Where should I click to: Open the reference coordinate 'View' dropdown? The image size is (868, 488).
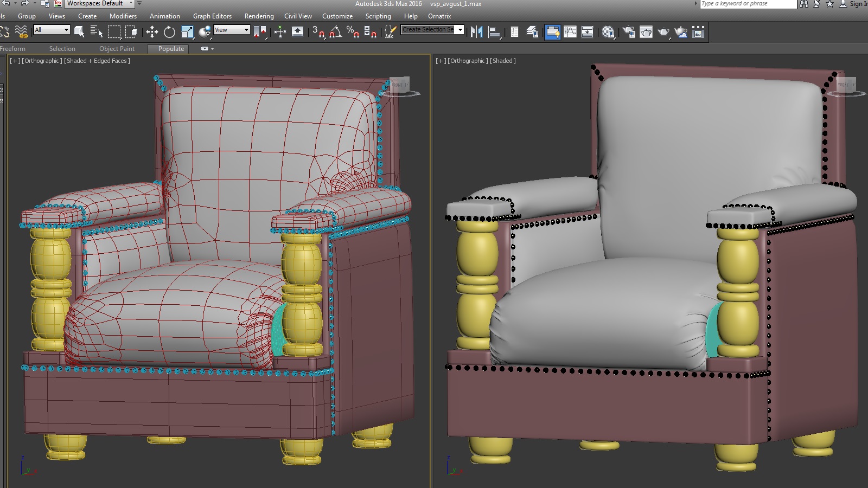point(232,30)
